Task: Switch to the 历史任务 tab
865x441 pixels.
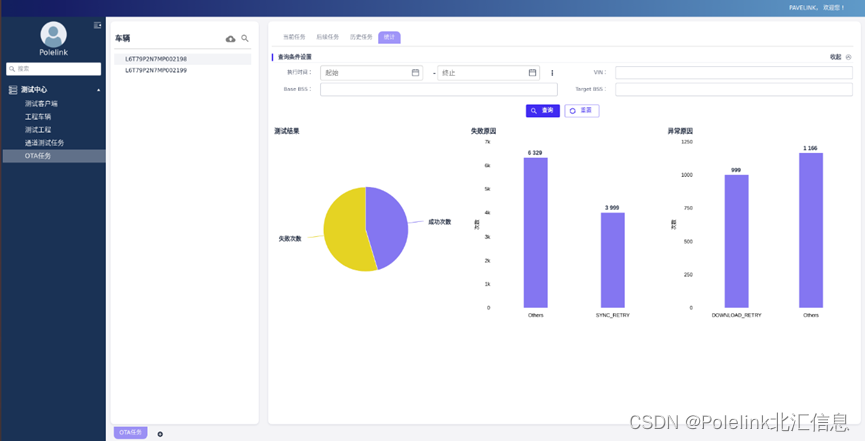Action: [361, 37]
